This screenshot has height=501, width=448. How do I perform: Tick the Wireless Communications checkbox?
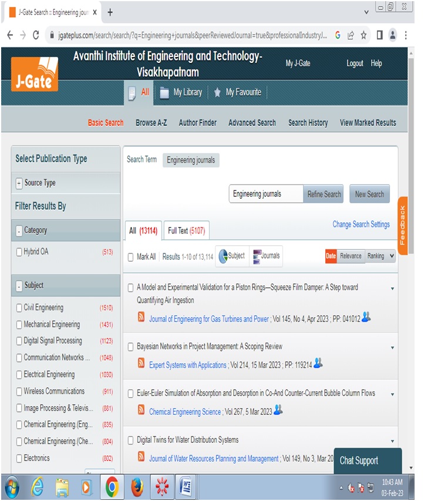click(x=19, y=391)
